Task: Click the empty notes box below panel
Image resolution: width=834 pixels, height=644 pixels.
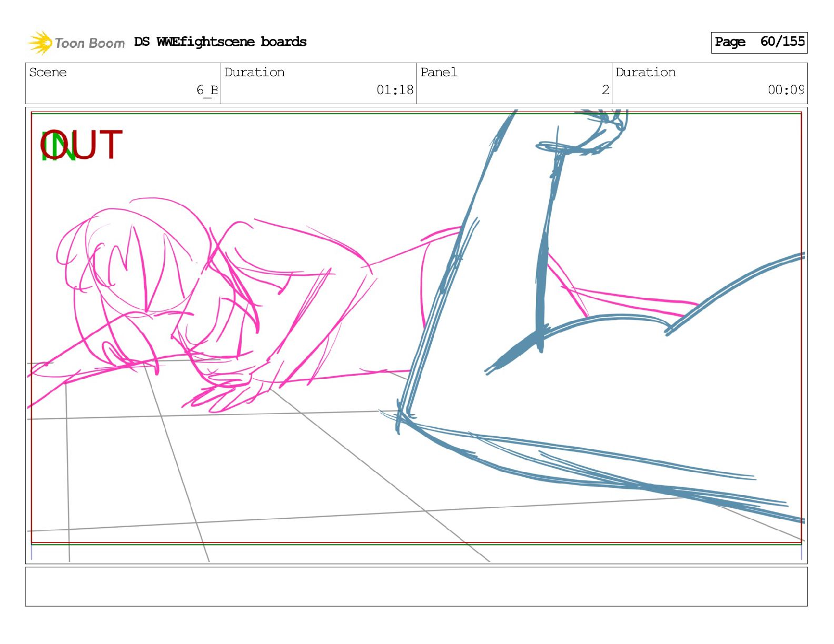Action: [x=416, y=586]
